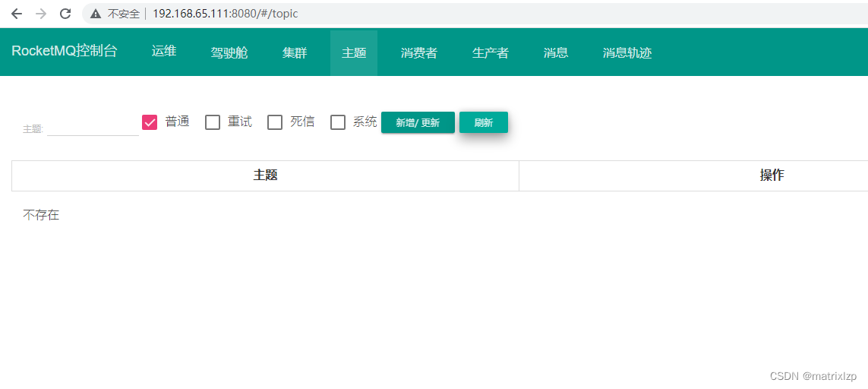Reload the page with the refresh icon

65,14
